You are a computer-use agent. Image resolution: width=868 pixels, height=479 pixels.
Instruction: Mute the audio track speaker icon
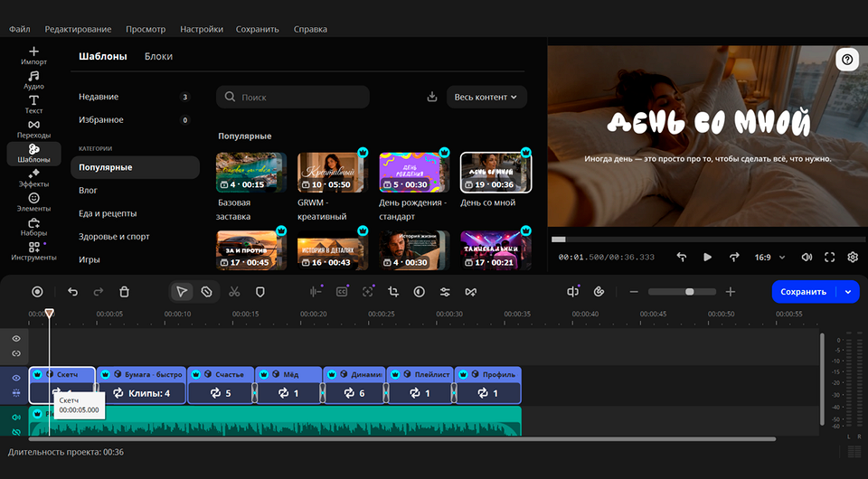click(x=16, y=417)
